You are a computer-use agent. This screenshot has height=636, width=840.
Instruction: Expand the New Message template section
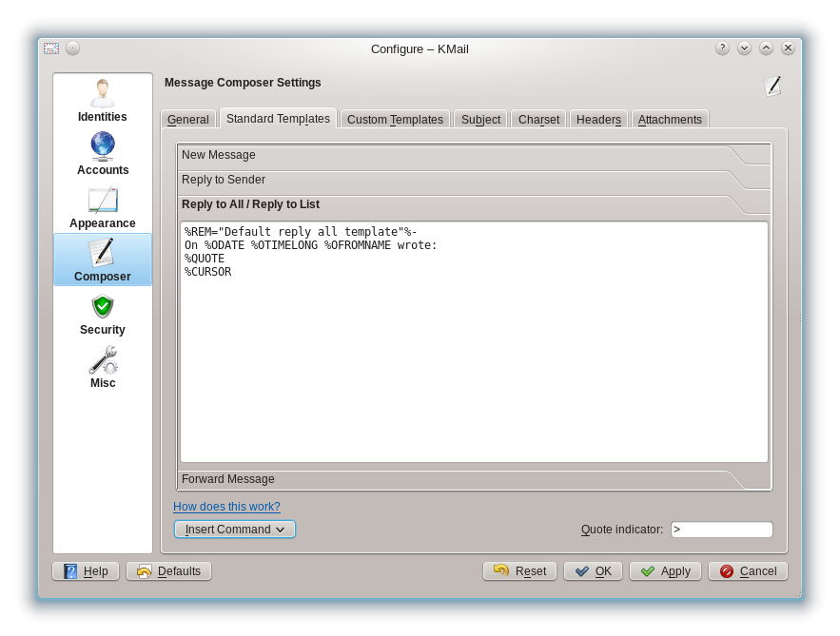(473, 154)
